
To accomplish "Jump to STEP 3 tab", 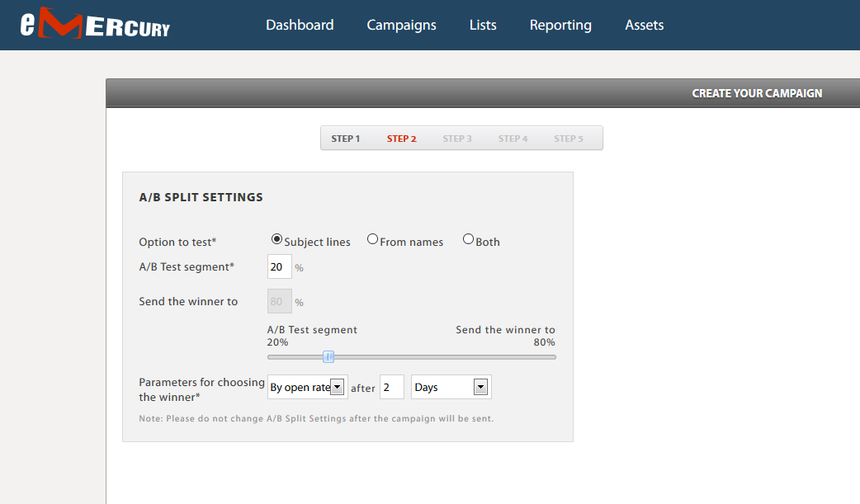I will [457, 139].
